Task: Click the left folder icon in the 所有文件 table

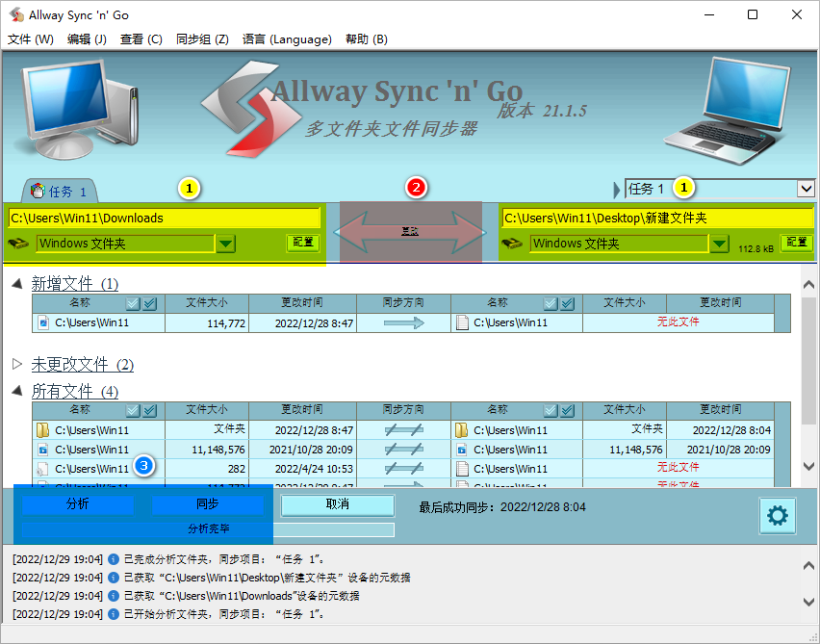Action: point(43,430)
